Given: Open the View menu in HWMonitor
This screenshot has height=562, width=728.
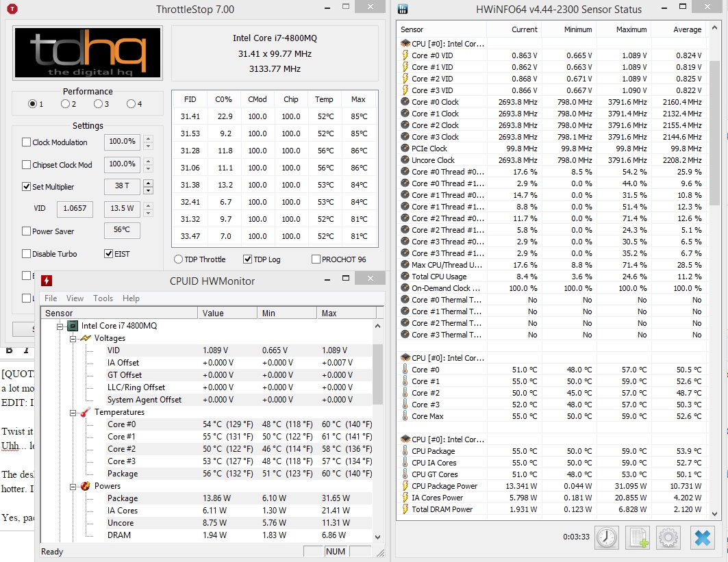Looking at the screenshot, I should click(75, 298).
